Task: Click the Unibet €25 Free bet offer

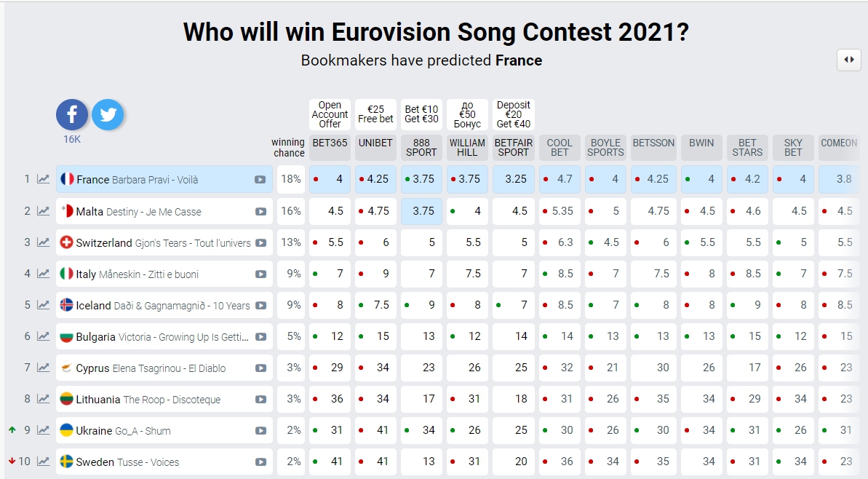Action: [375, 114]
